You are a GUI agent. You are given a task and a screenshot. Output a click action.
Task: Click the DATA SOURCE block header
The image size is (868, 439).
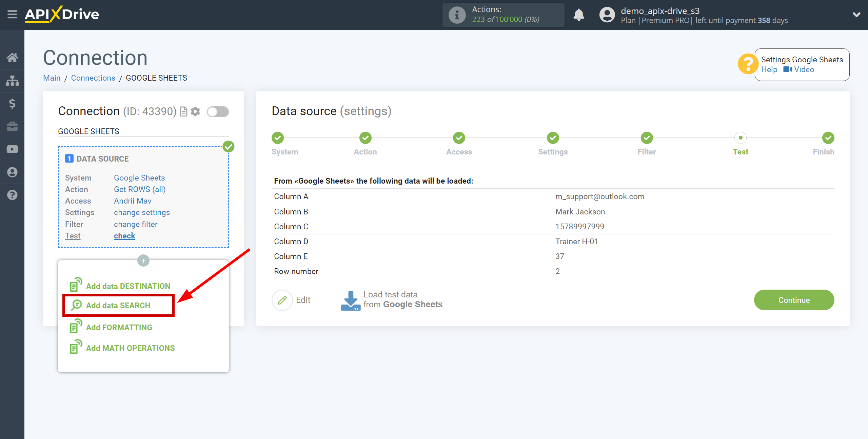(97, 159)
